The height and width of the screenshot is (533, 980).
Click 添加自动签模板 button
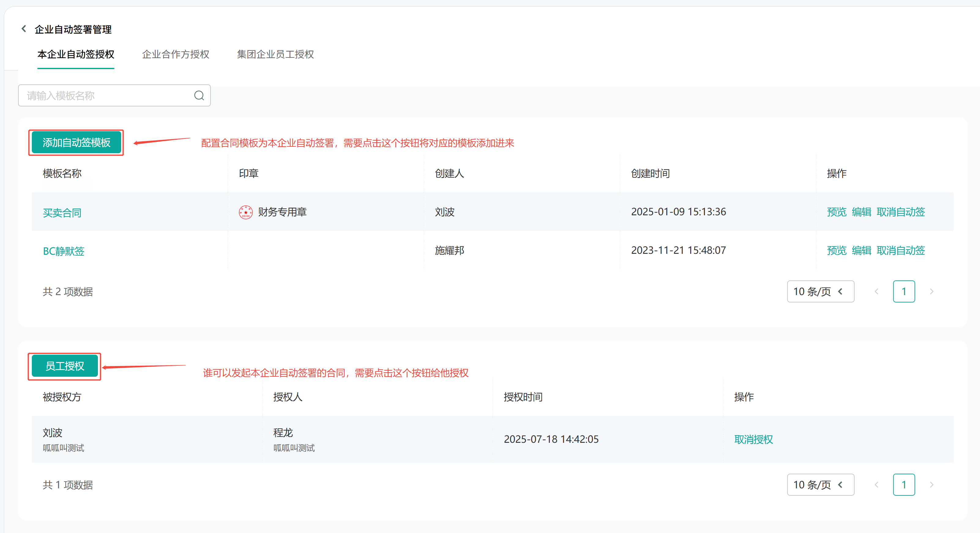[x=76, y=143]
